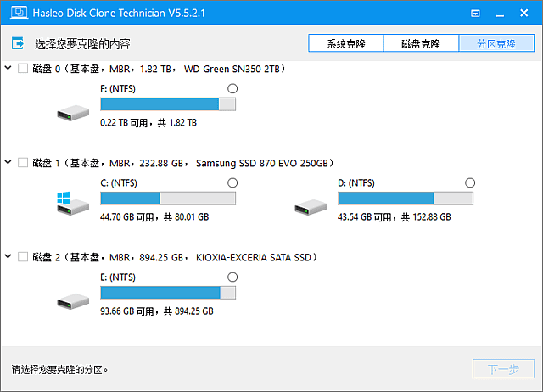The image size is (543, 392).
Task: Click the E: partition usage bar
Action: pos(168,293)
